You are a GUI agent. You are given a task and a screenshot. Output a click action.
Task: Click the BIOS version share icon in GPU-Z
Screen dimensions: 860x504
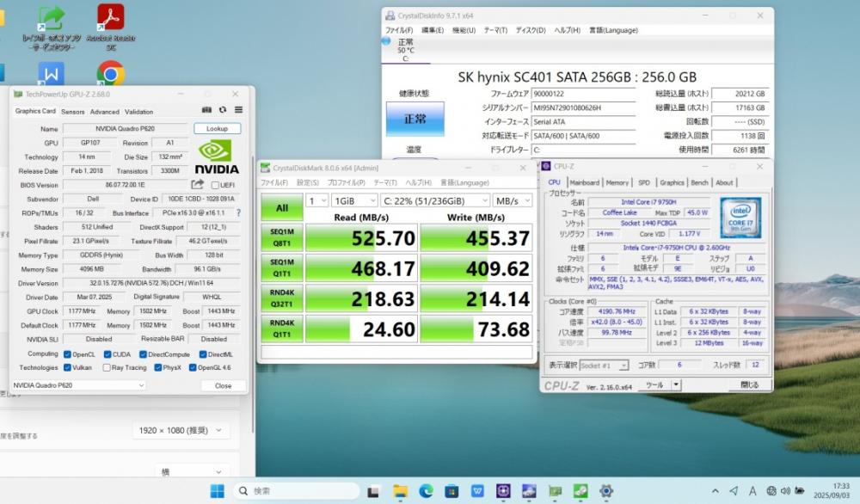pos(198,185)
